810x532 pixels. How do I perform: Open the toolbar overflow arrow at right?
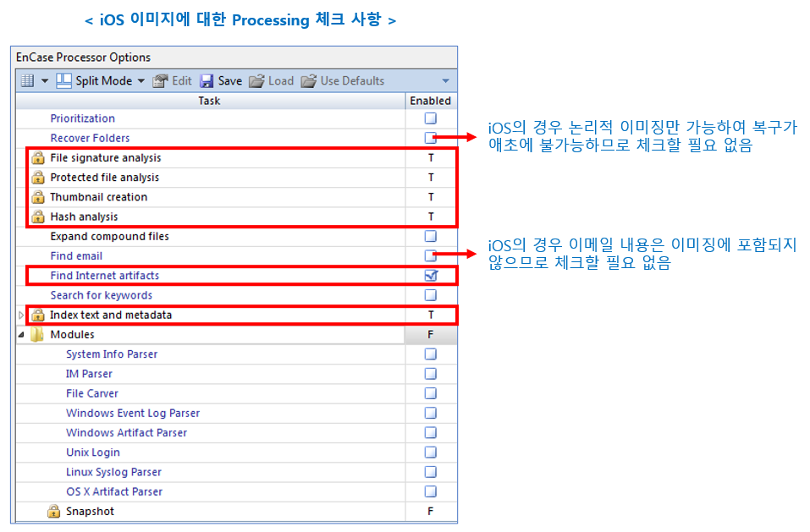click(x=445, y=81)
